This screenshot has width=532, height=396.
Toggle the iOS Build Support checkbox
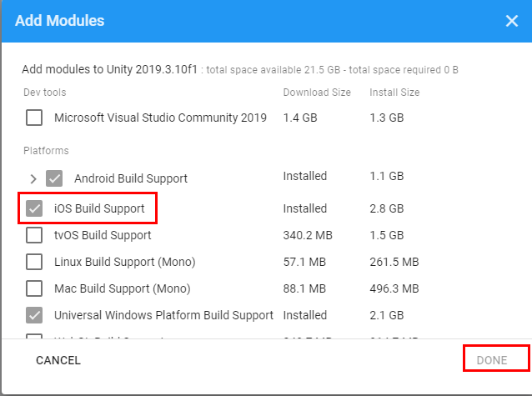coord(34,208)
